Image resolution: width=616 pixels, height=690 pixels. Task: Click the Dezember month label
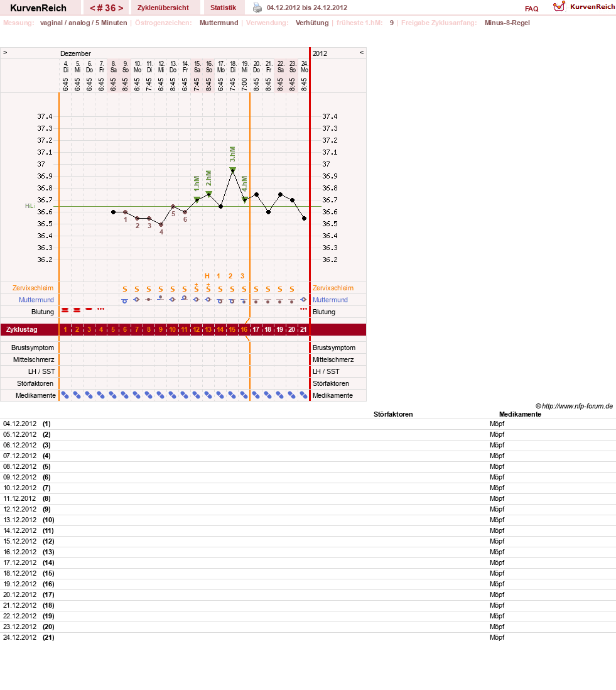pos(75,53)
